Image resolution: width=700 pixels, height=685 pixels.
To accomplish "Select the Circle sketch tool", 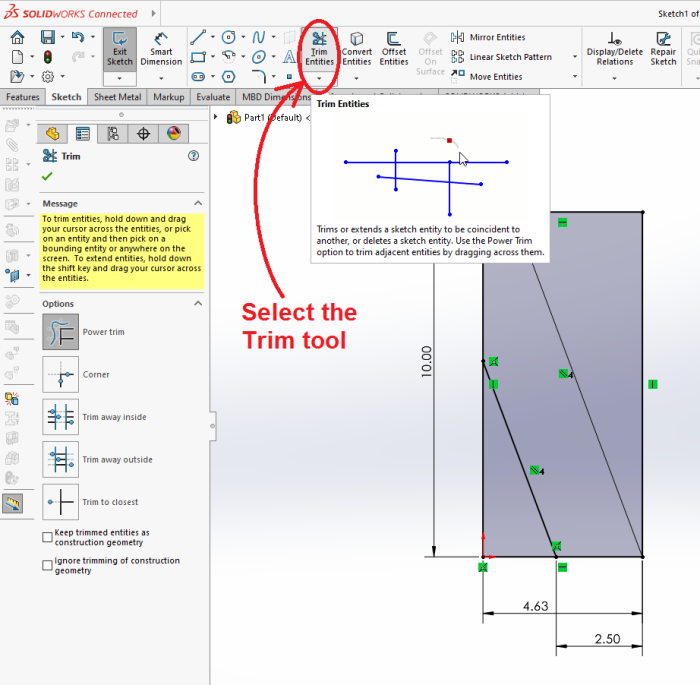I will click(x=229, y=37).
